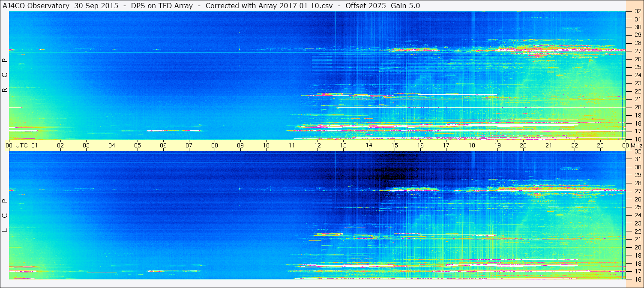Click the 24 MHz label in RCP scale
The height and width of the screenshot is (288, 644).
coord(637,75)
